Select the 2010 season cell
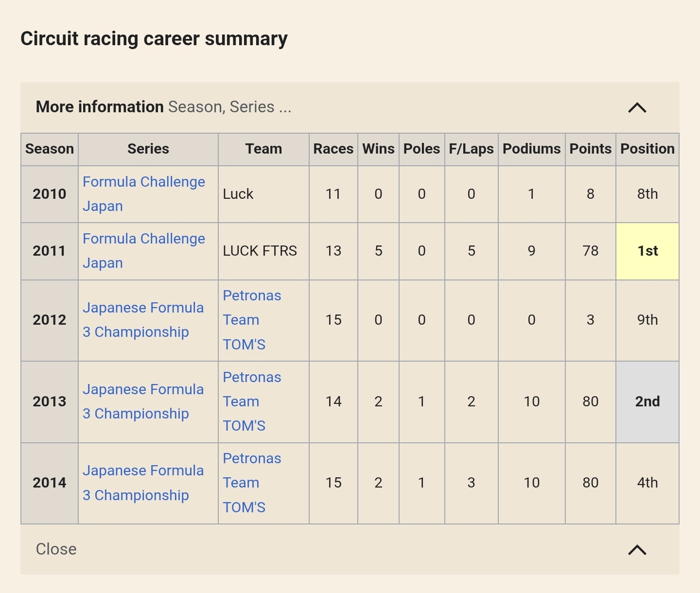Image resolution: width=700 pixels, height=593 pixels. 50,194
